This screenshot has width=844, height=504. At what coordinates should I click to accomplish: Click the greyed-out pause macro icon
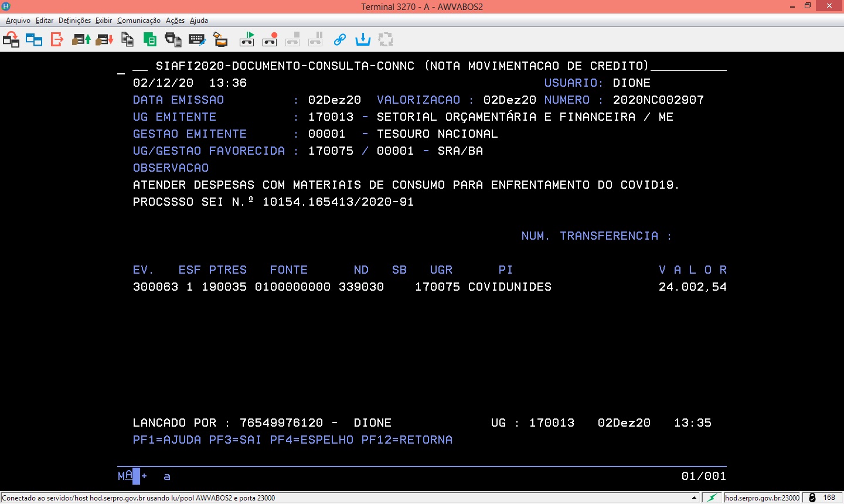[315, 40]
